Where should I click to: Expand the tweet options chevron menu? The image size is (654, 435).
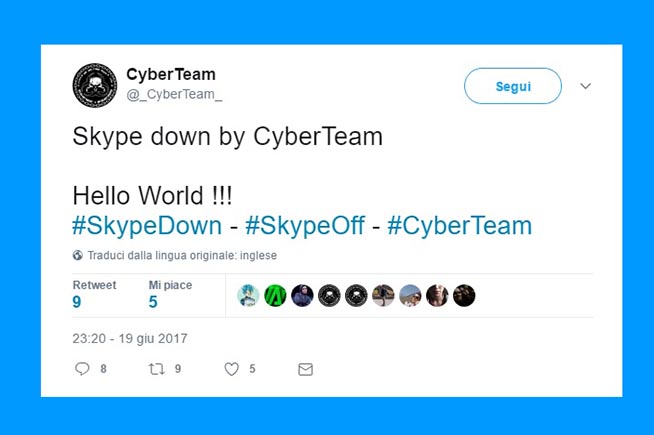pyautogui.click(x=586, y=86)
